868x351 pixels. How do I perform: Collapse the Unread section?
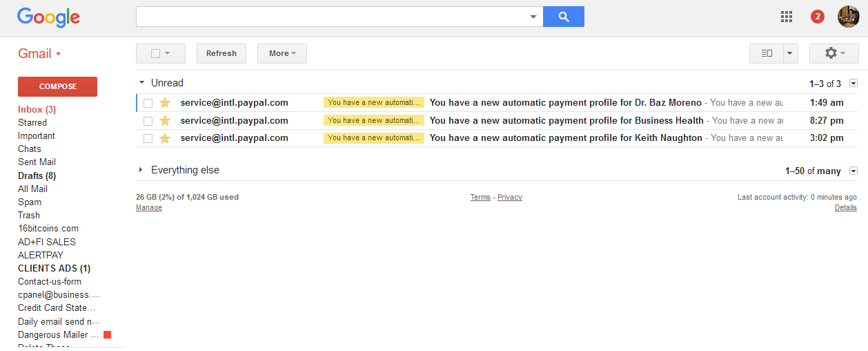142,83
